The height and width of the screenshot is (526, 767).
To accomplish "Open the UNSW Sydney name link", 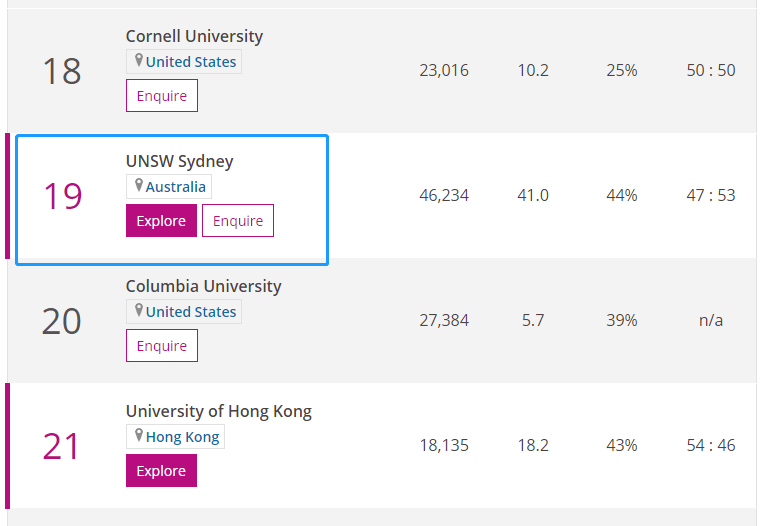I will click(179, 161).
